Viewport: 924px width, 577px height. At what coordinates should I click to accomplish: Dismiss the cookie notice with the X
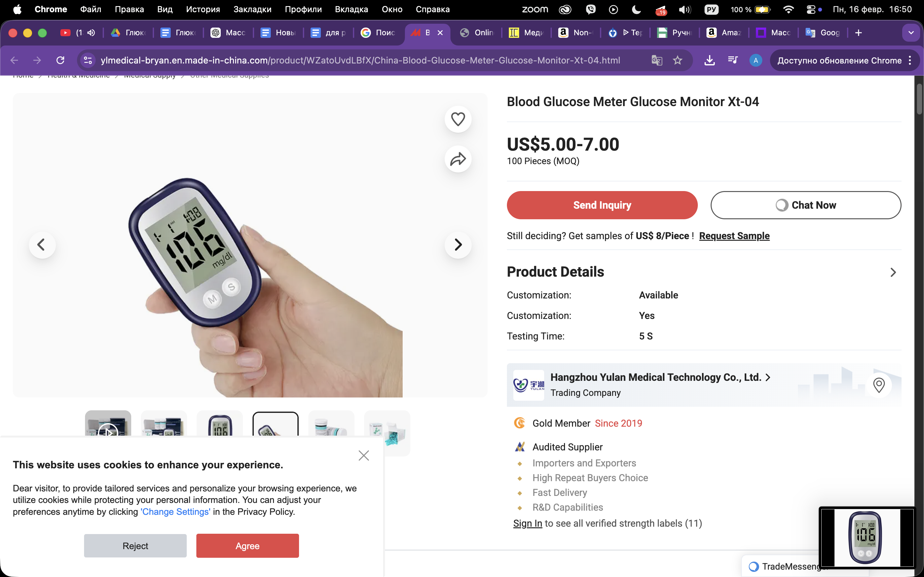click(363, 455)
